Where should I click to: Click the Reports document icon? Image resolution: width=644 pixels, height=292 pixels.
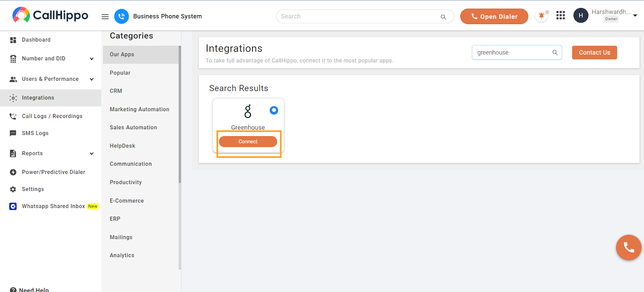(13, 153)
